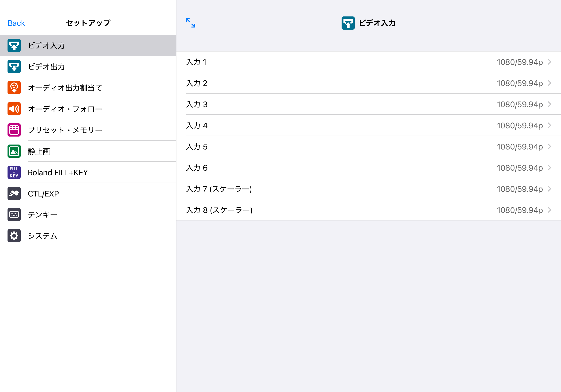
Task: Go back with the Back button
Action: (16, 23)
